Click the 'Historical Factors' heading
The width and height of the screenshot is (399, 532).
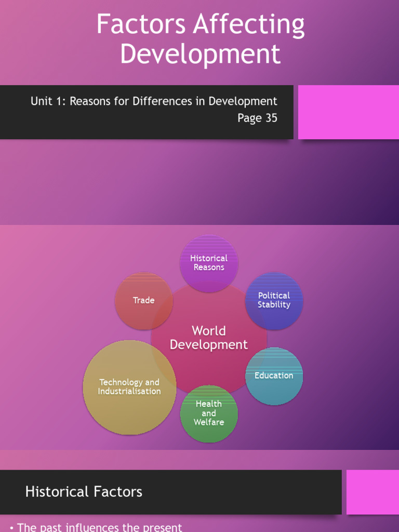84,491
